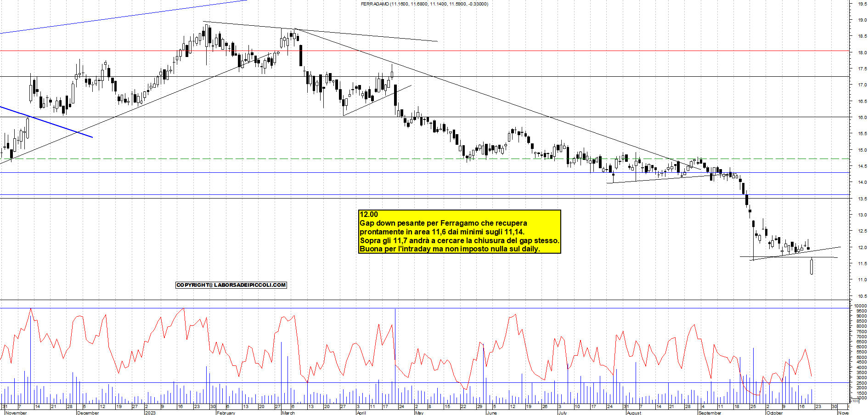Select the latest gap-down candlestick near 11.5
This screenshot has height=415, width=868.
click(x=812, y=267)
